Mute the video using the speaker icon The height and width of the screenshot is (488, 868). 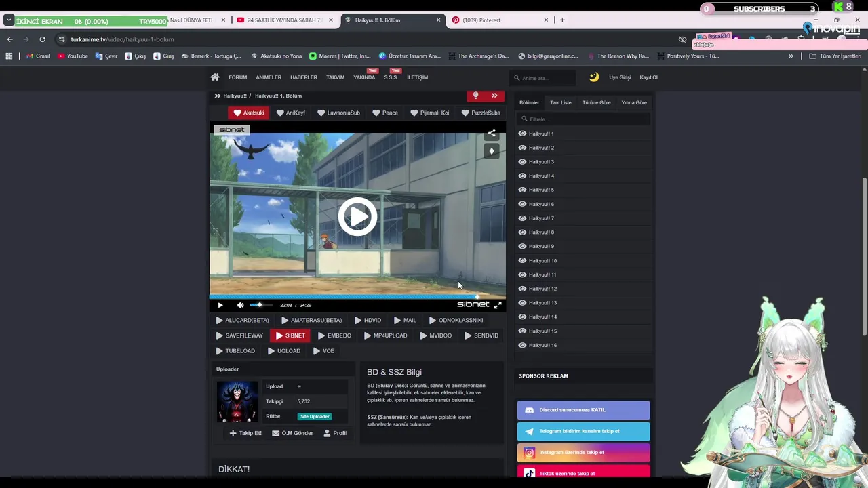pyautogui.click(x=240, y=305)
